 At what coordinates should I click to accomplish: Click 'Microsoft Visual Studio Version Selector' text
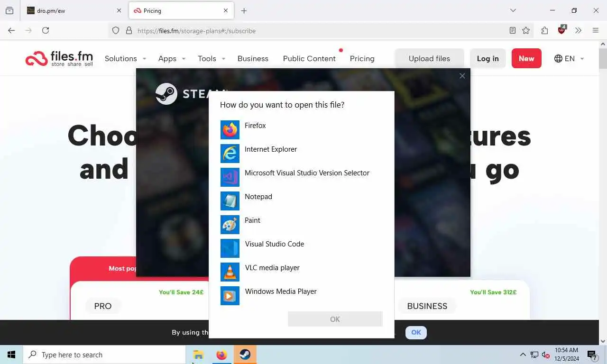click(x=307, y=173)
